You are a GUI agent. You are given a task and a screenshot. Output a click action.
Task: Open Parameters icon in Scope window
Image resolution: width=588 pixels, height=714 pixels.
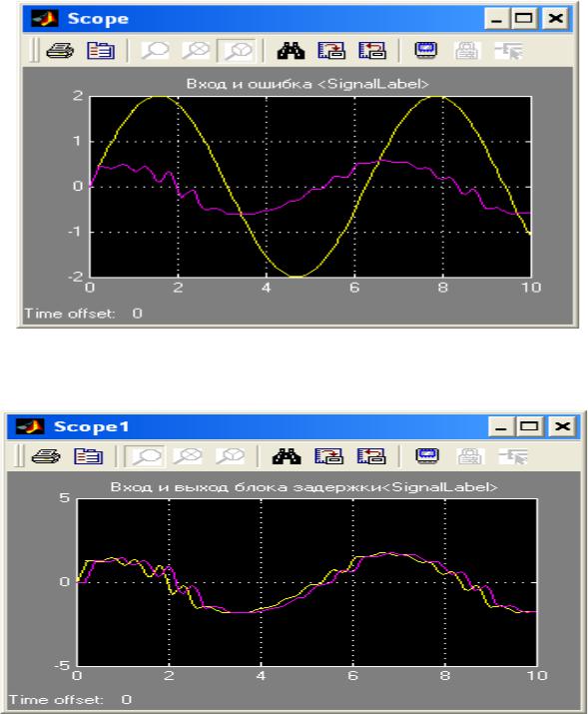(x=101, y=51)
